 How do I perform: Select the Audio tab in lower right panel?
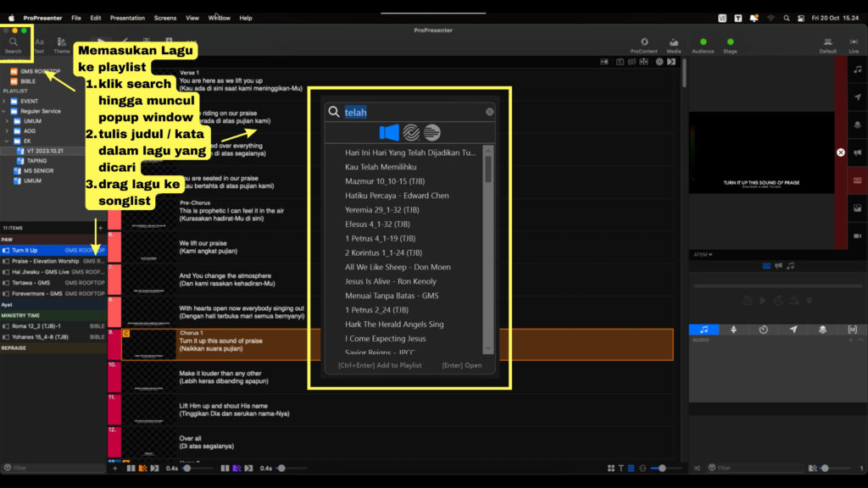point(704,330)
